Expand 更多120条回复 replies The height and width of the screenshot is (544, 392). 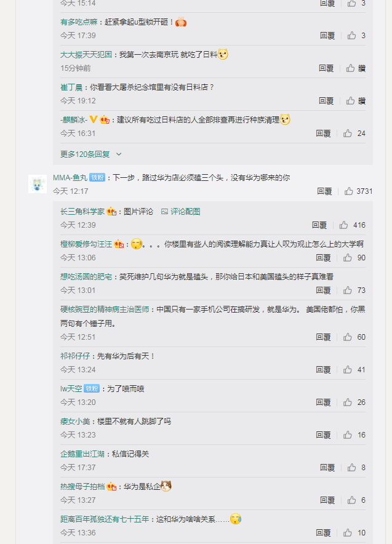coord(85,154)
